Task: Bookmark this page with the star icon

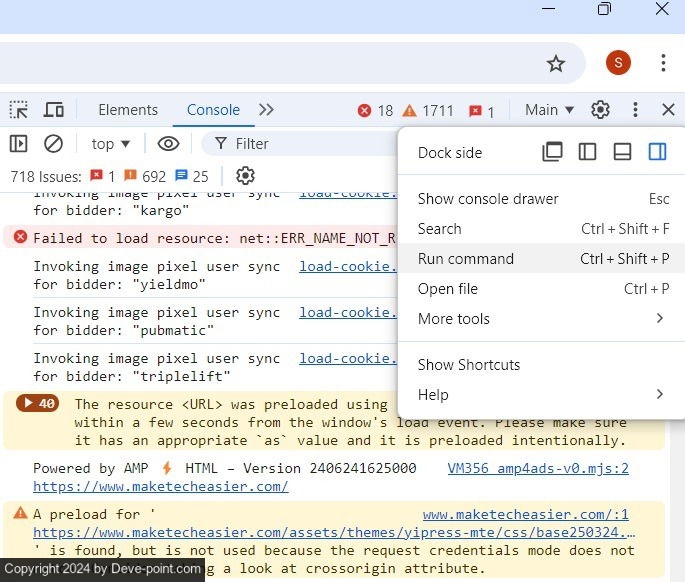Action: (x=556, y=64)
